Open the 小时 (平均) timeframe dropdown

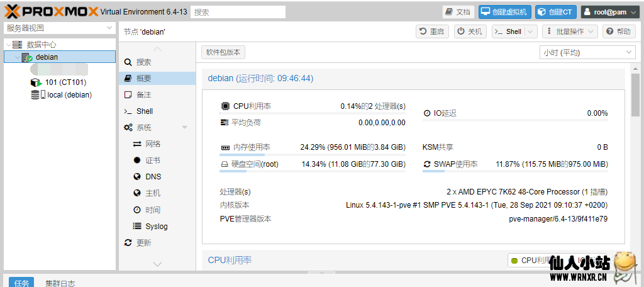pos(587,52)
